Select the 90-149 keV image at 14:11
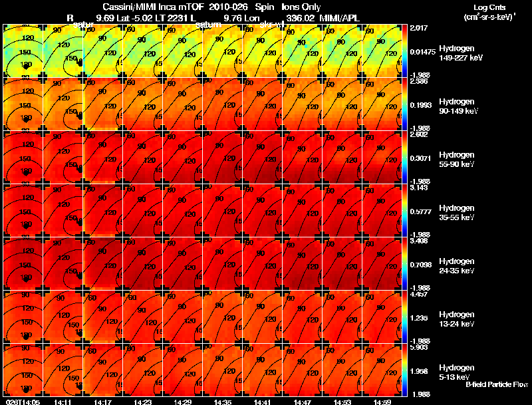Viewport: 532px width, 405px height. tap(63, 104)
